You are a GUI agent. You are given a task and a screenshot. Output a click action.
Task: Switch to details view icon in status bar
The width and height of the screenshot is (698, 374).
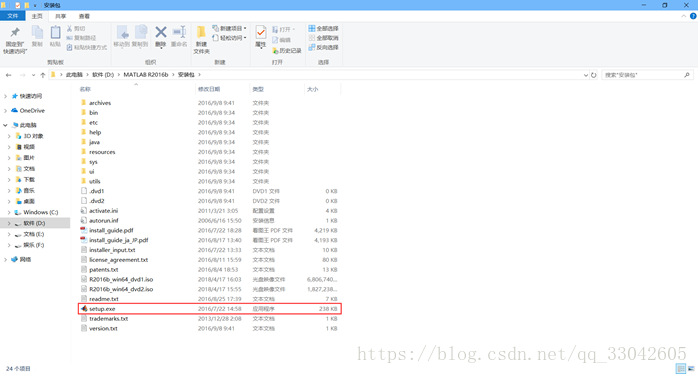point(681,368)
